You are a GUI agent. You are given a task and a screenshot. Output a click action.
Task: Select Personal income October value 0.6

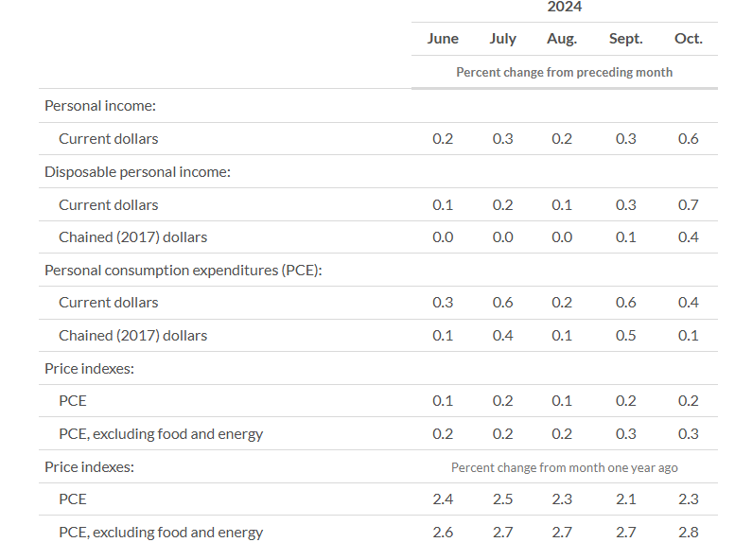[689, 139]
